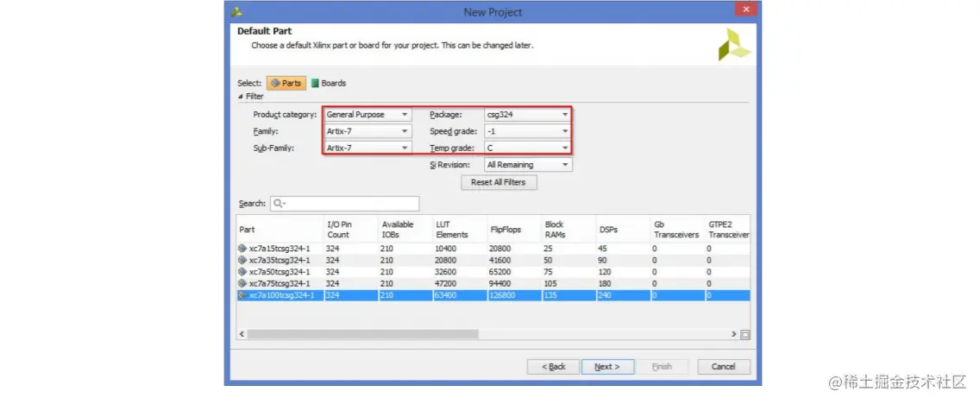Focus the part Search field
Image resolution: width=980 pixels, height=404 pixels.
coord(344,204)
